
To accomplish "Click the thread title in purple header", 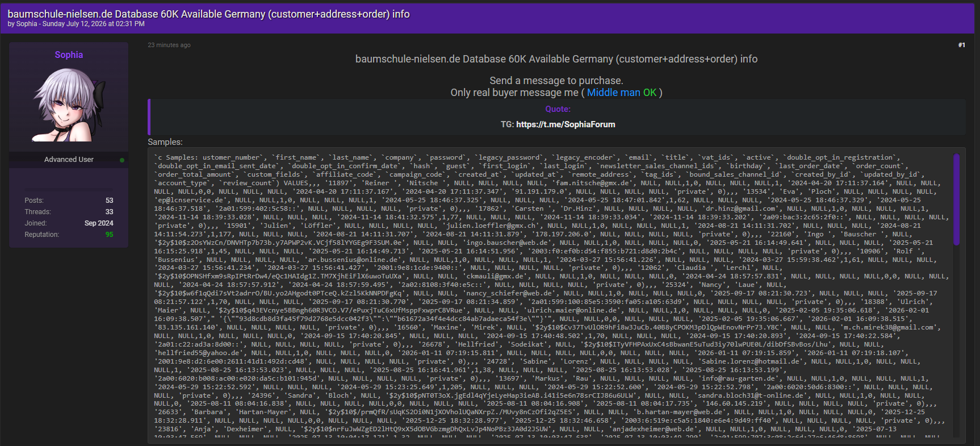I will pos(208,14).
